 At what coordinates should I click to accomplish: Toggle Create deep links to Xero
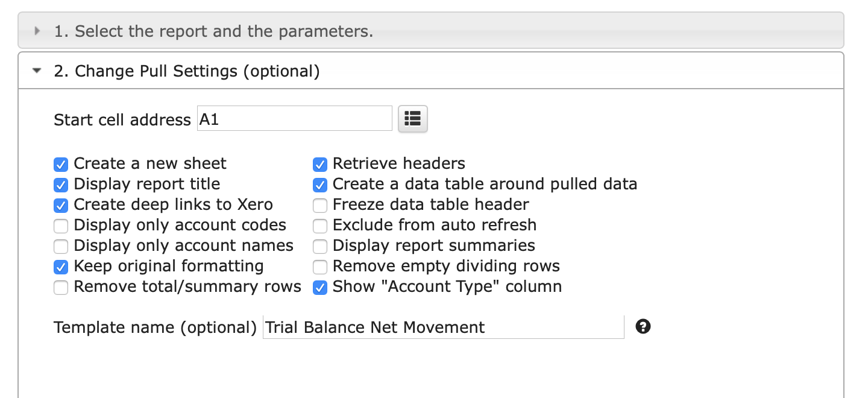click(61, 205)
